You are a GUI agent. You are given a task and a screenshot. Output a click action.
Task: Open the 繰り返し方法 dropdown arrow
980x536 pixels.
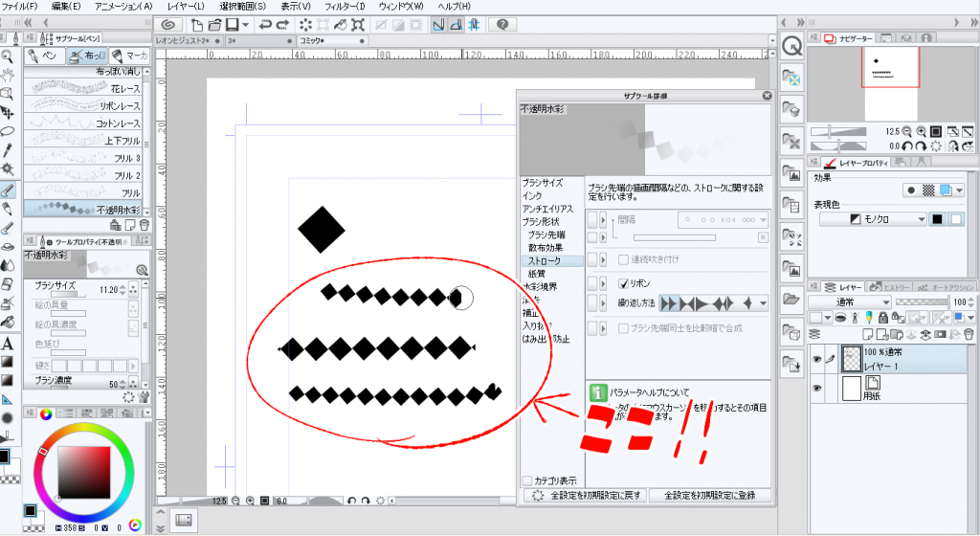(763, 303)
